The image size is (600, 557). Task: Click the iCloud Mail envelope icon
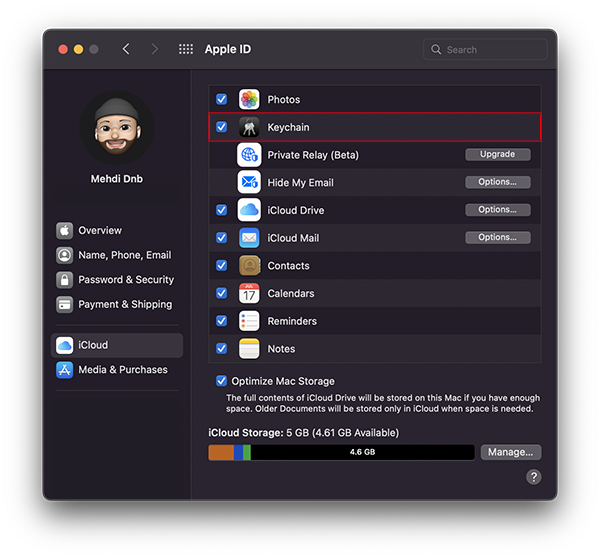click(249, 238)
